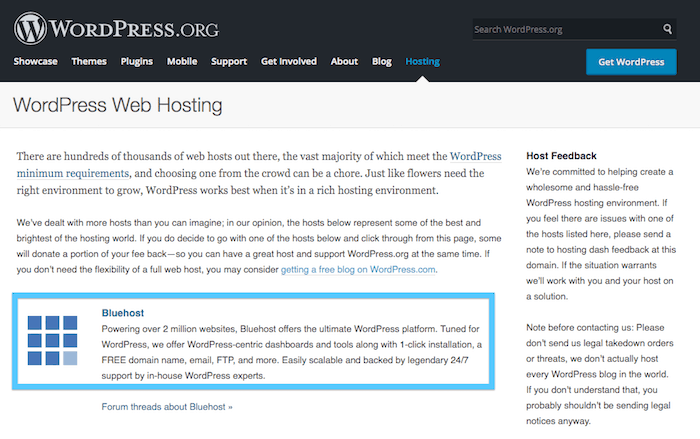Click the Bluehost description paragraph
The width and height of the screenshot is (700, 439).
click(292, 352)
